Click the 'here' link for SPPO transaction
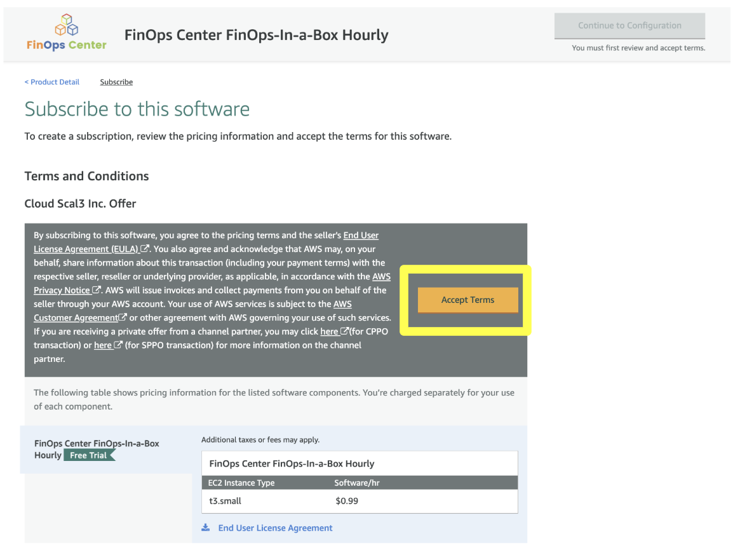This screenshot has width=733, height=560. [103, 345]
